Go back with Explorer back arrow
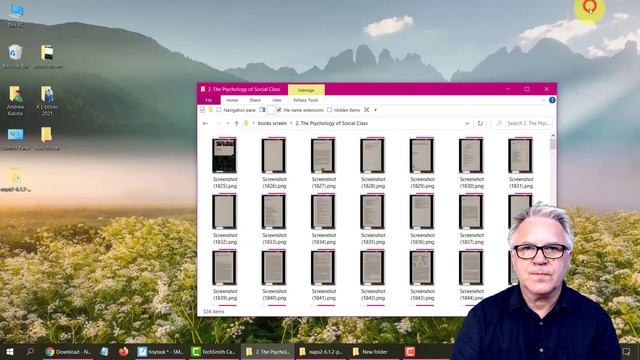640x360 pixels. click(205, 123)
